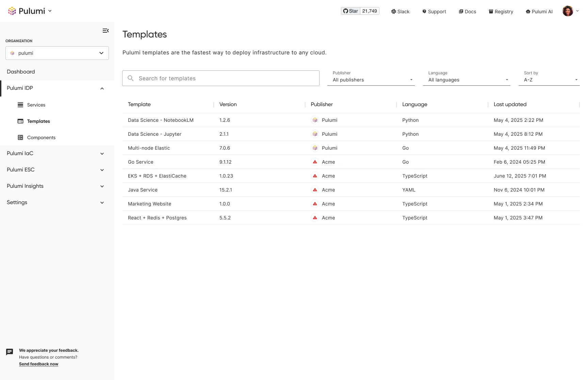Sort by the Publisher column header
588x380 pixels.
coord(322,104)
